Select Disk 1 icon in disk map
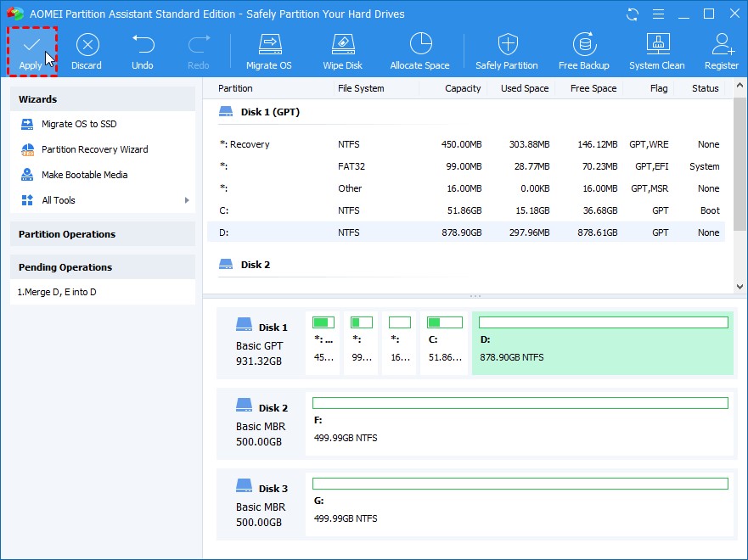Viewport: 748px width, 560px height. click(x=245, y=325)
